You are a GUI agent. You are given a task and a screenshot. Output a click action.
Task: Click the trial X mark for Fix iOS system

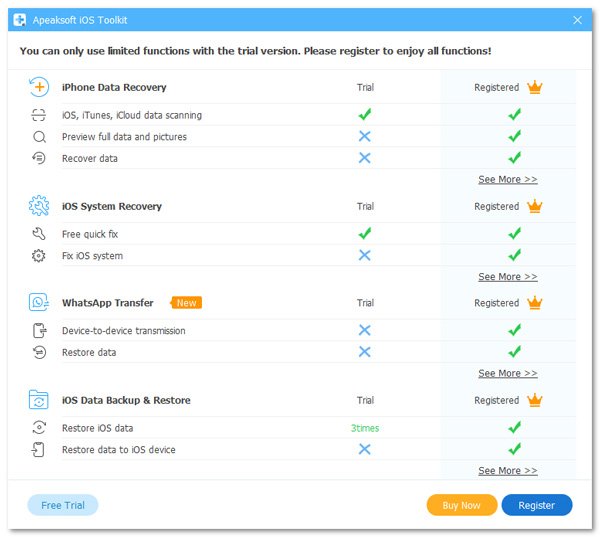tap(365, 255)
